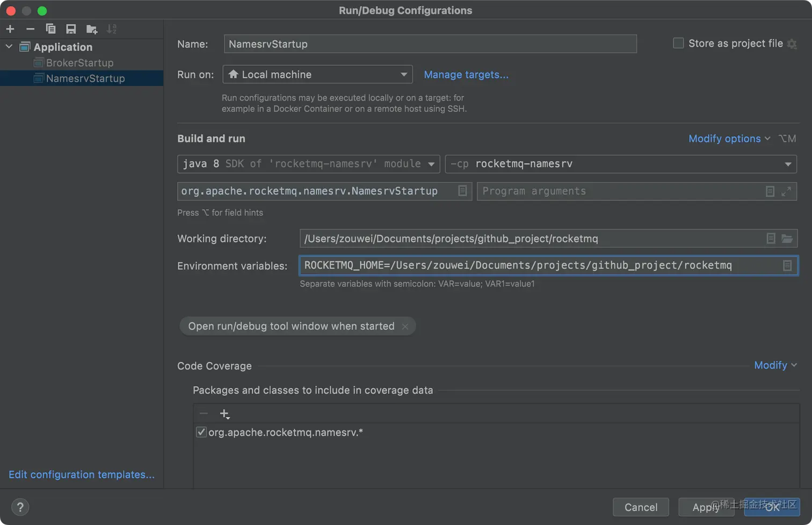Expand the Program arguments field

click(786, 191)
